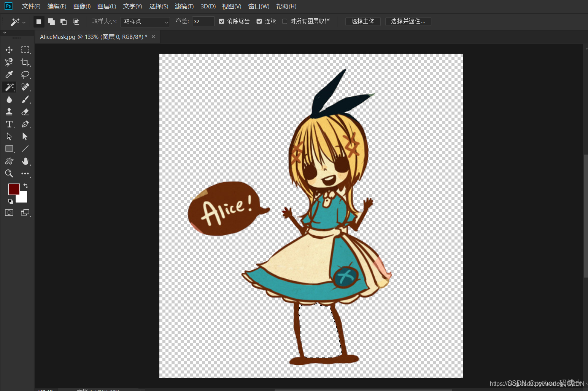This screenshot has width=588, height=391.
Task: Swap foreground and background colors
Action: (25, 186)
